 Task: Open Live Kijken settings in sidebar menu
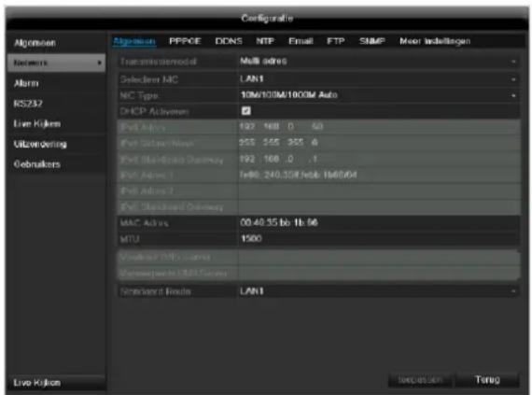point(56,124)
